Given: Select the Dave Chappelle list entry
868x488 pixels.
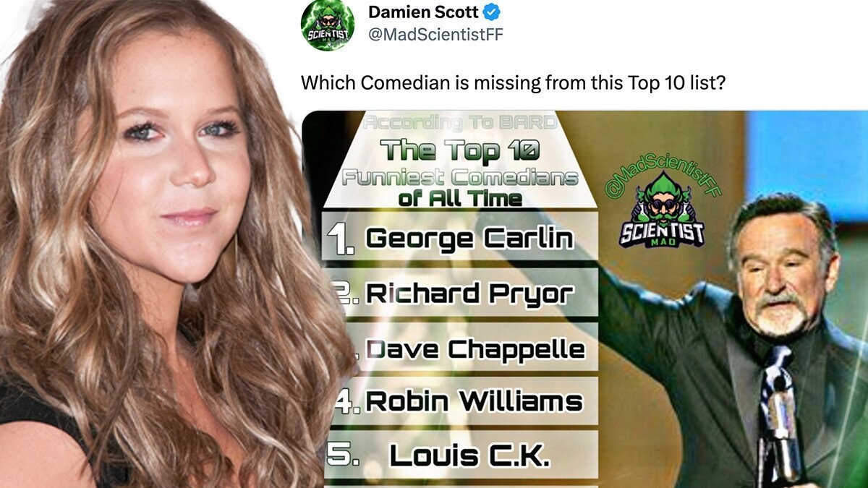Looking at the screenshot, I should (x=460, y=348).
